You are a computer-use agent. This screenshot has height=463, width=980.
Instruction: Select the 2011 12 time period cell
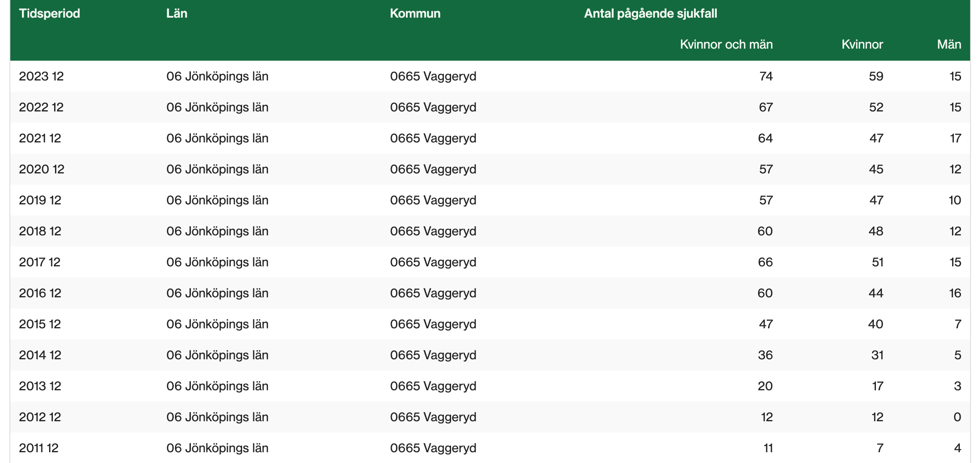(39, 448)
